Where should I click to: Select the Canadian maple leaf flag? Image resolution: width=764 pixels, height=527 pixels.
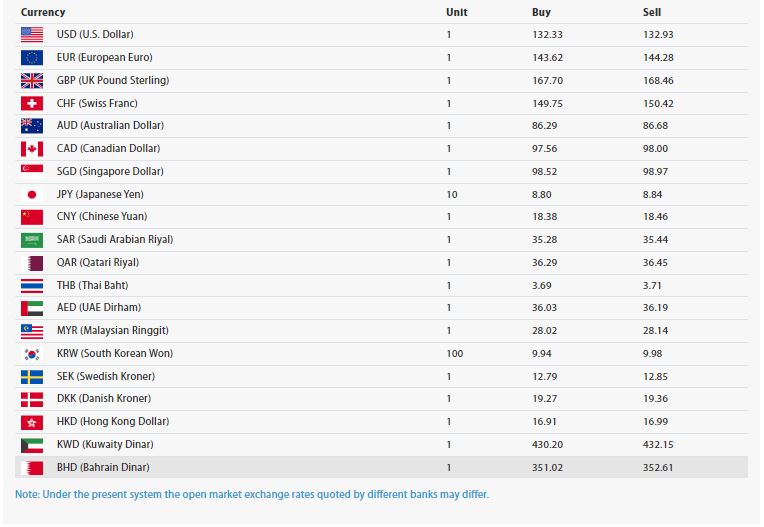click(32, 149)
